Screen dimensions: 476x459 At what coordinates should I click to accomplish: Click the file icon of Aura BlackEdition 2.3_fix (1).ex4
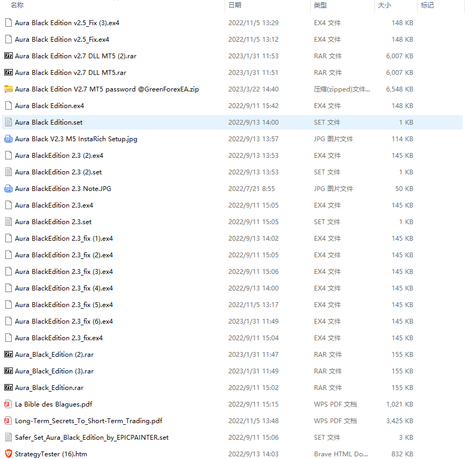point(9,239)
